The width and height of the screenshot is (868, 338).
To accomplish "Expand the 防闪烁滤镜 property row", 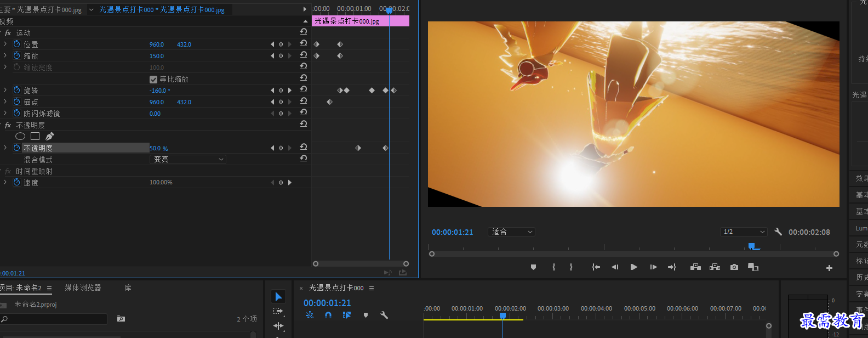I will (5, 113).
